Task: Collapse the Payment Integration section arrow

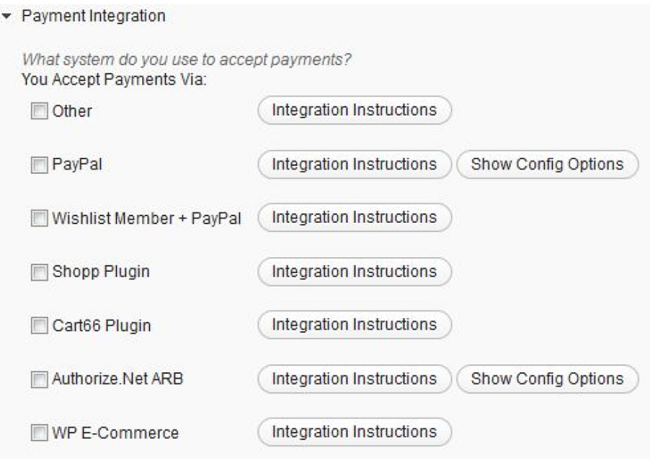Action: [x=8, y=17]
